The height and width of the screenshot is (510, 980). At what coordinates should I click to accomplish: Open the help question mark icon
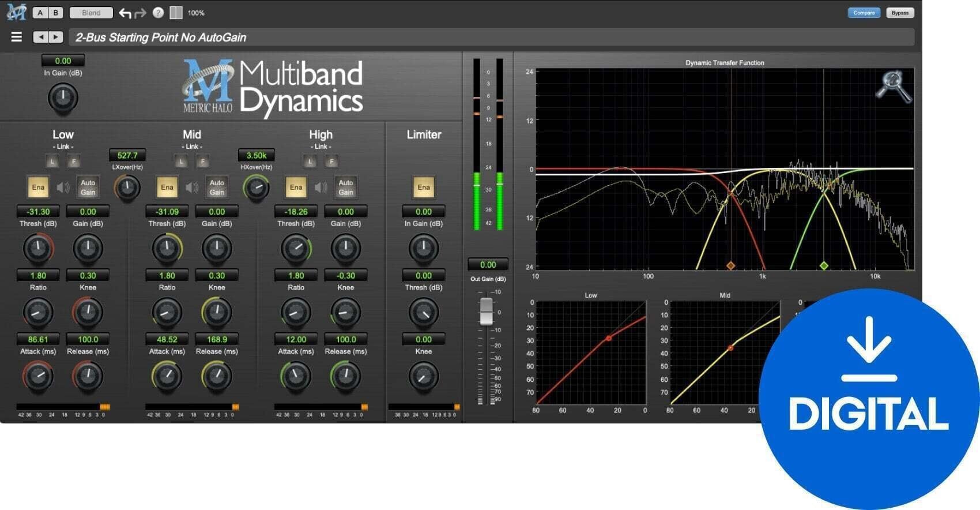[x=158, y=13]
